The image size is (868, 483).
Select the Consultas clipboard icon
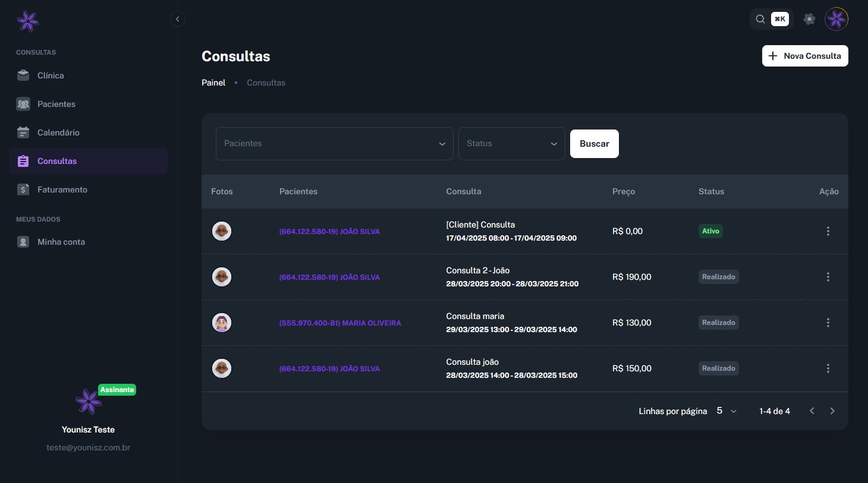click(x=23, y=161)
